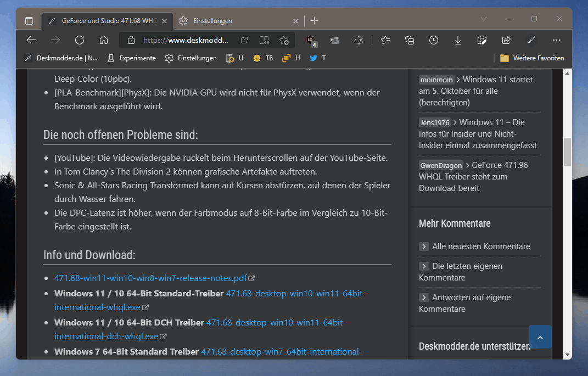The height and width of the screenshot is (376, 588).
Task: Open the tab search chevron in title bar
Action: 483,19
